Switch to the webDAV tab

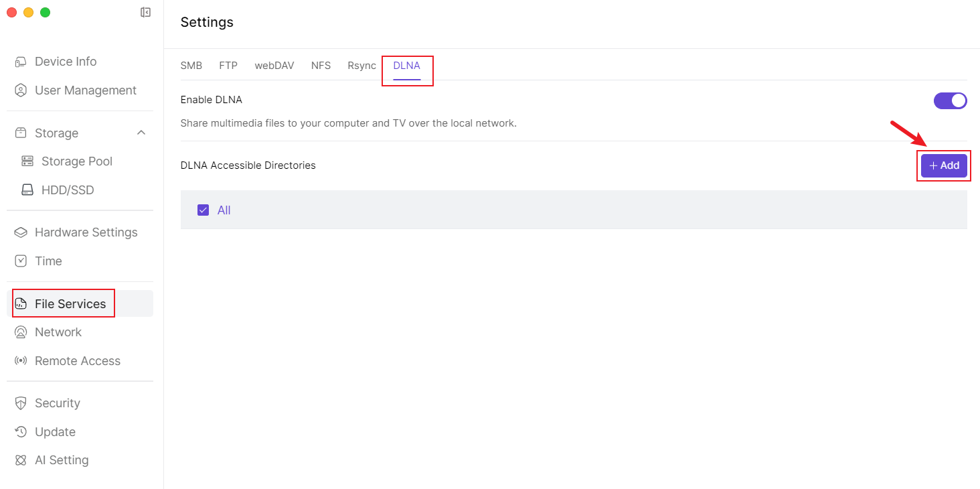pyautogui.click(x=274, y=66)
